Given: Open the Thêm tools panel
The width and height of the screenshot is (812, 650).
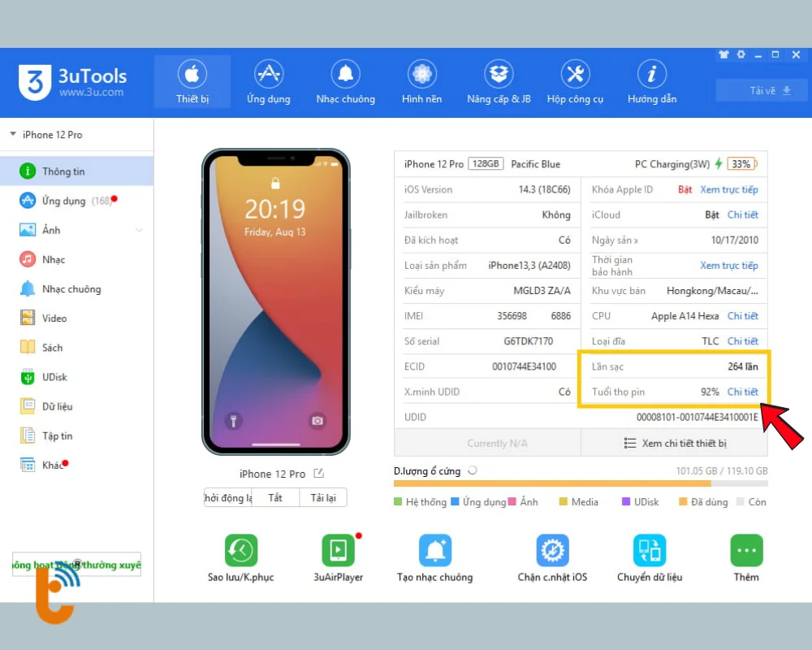Looking at the screenshot, I should click(745, 557).
